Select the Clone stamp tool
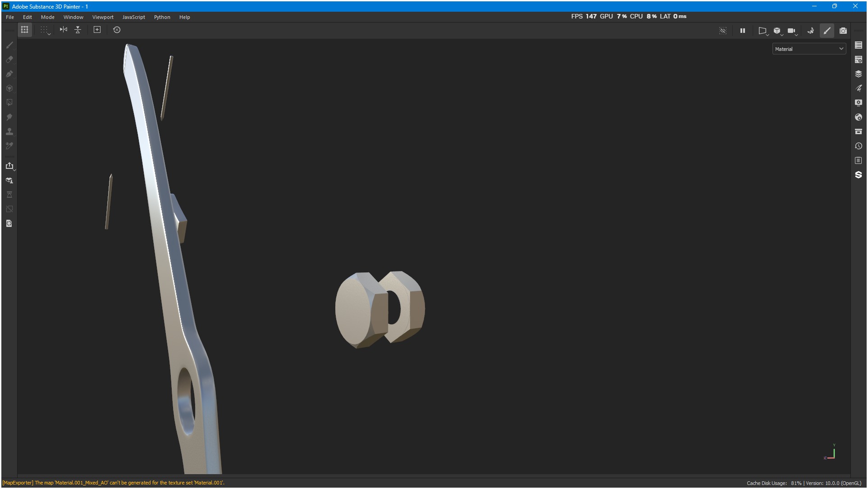Screen dimensions: 868x489 click(x=9, y=131)
